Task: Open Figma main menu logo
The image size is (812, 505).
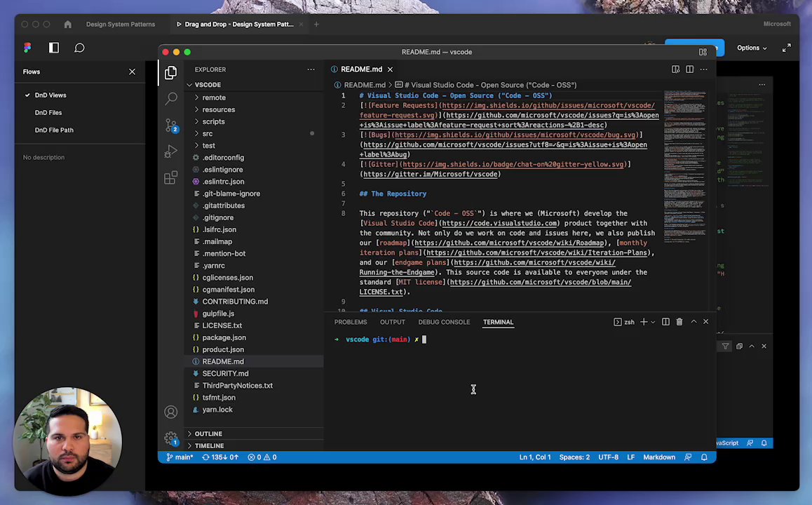Action: [x=27, y=48]
